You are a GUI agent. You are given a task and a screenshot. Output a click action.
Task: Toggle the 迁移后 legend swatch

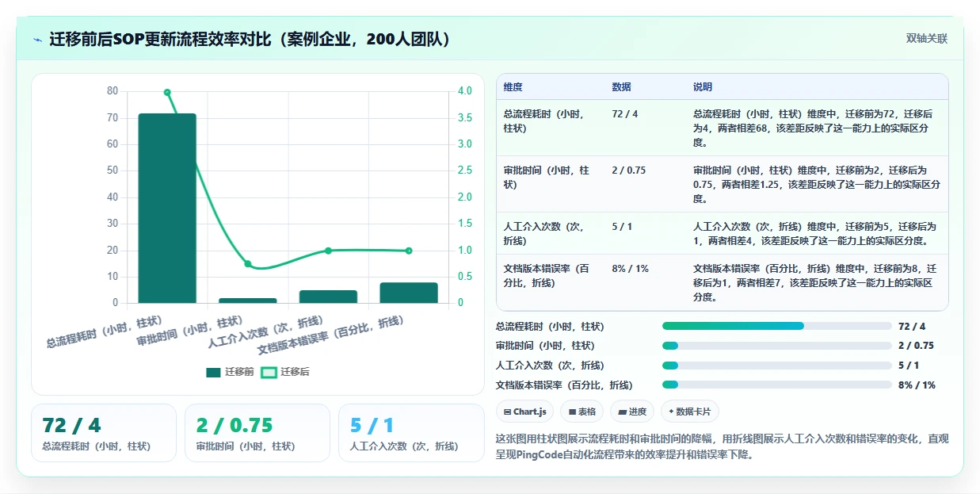coord(269,372)
